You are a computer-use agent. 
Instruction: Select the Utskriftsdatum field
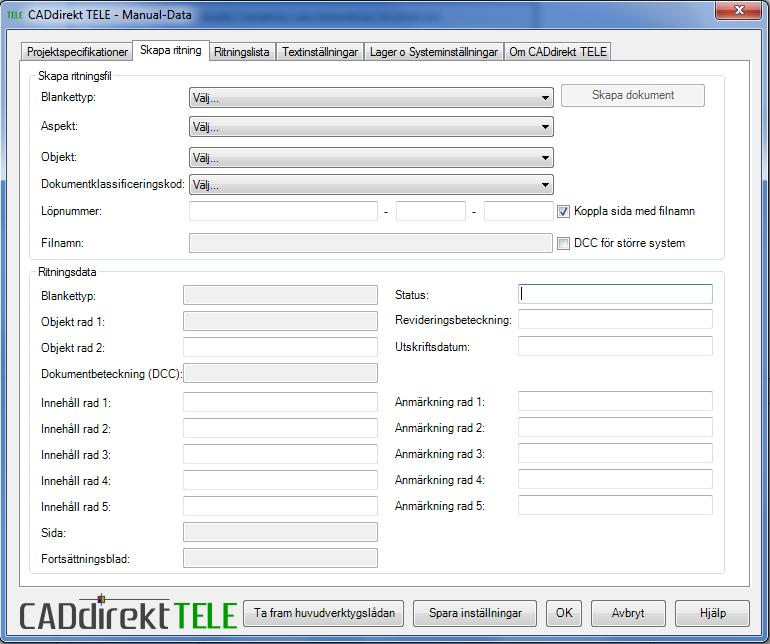point(615,346)
